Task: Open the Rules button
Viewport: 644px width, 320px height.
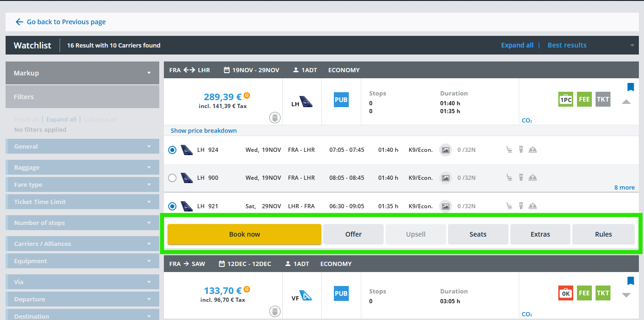Action: (x=603, y=234)
